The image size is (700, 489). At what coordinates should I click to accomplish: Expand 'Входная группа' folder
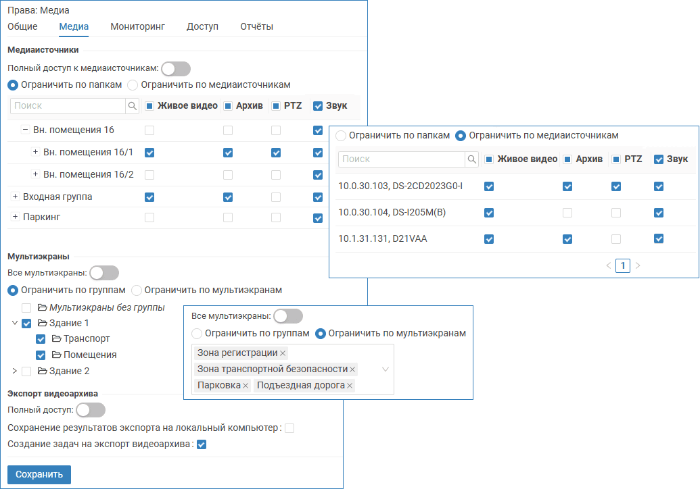(x=15, y=196)
